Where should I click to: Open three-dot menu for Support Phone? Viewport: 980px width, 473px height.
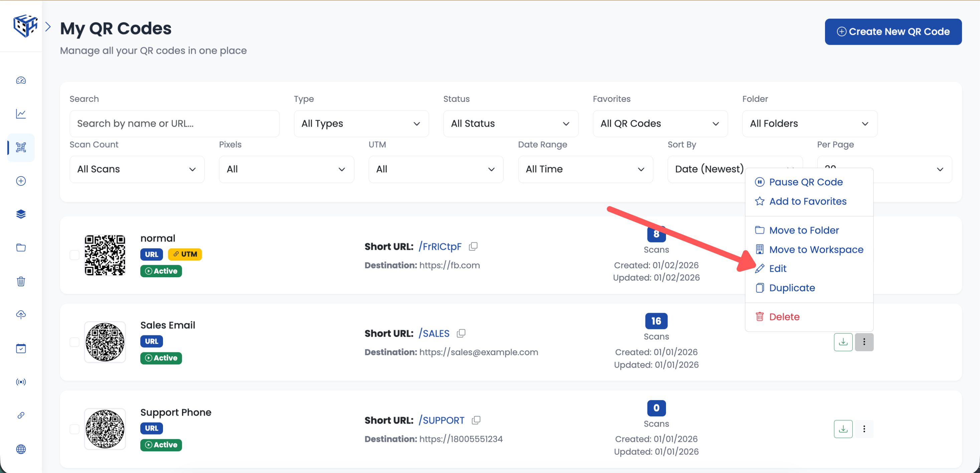pos(864,429)
